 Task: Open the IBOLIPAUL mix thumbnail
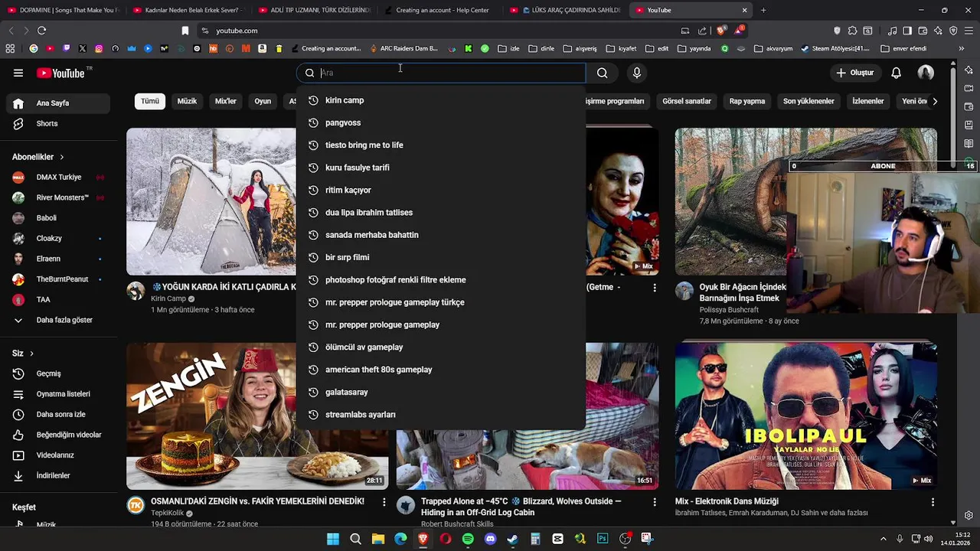coord(805,416)
